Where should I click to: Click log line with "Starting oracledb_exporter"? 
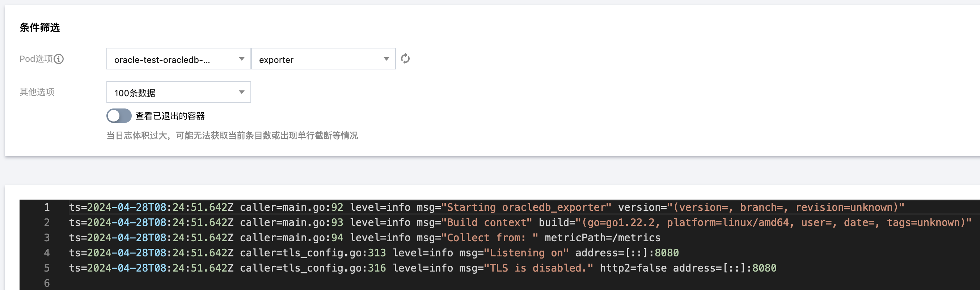487,207
